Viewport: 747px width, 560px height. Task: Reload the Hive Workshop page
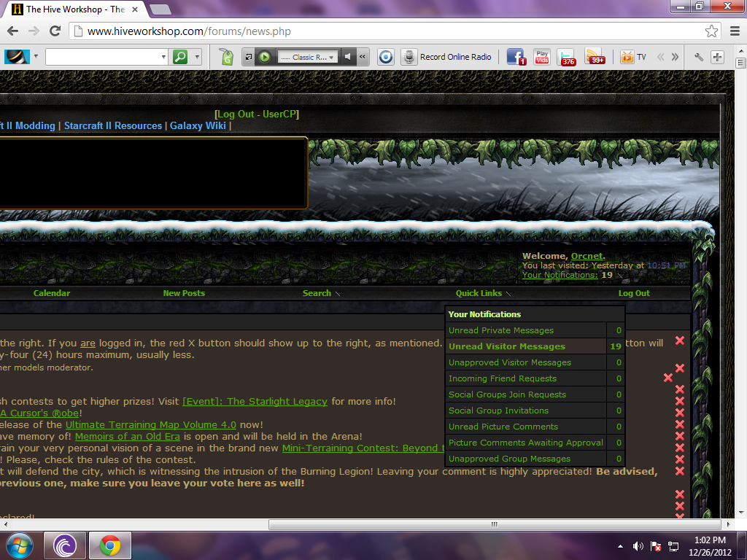pos(55,31)
